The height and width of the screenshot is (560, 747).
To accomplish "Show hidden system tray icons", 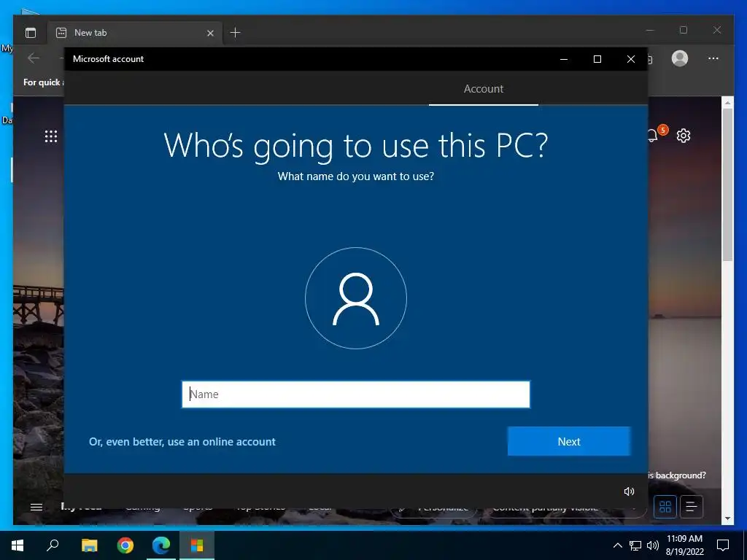I will pyautogui.click(x=617, y=545).
